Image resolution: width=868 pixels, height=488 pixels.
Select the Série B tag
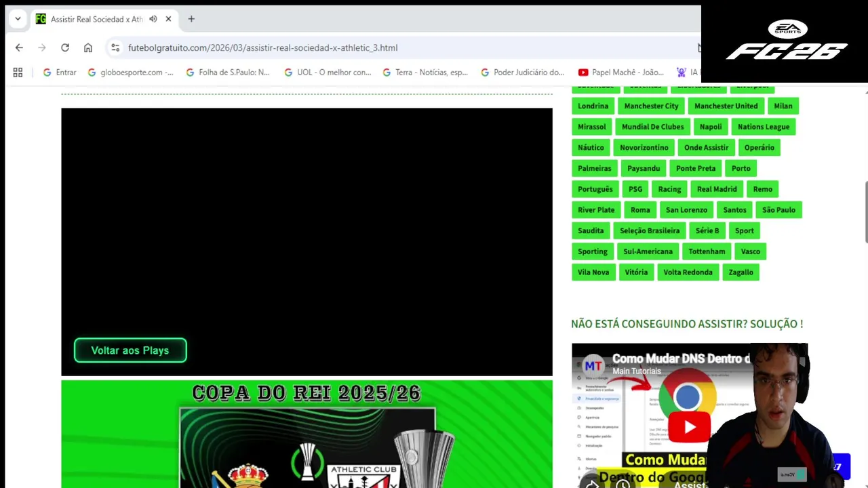[x=707, y=230]
